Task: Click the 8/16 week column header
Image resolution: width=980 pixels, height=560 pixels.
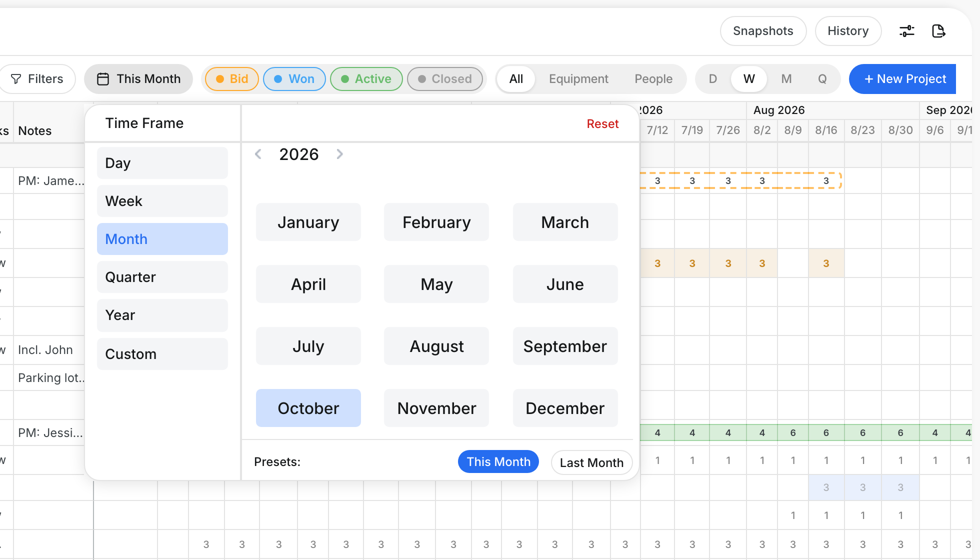Action: coord(826,130)
